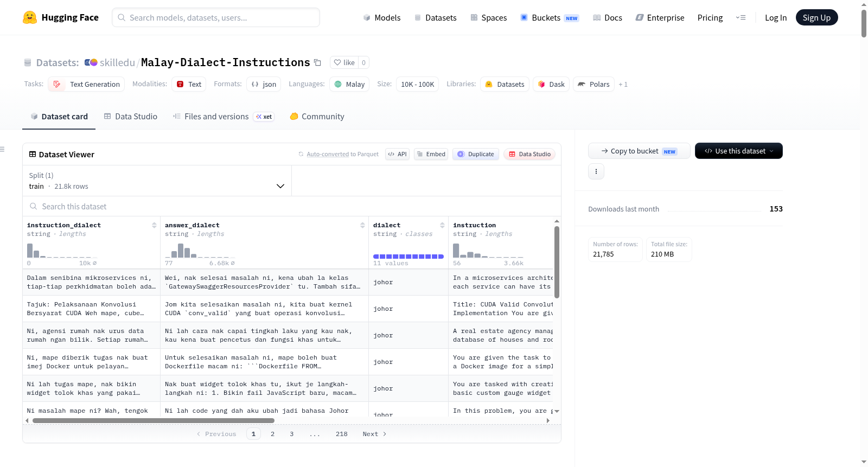Open Docs in top navigation
Screen dimensions: 868x467
coord(607,17)
